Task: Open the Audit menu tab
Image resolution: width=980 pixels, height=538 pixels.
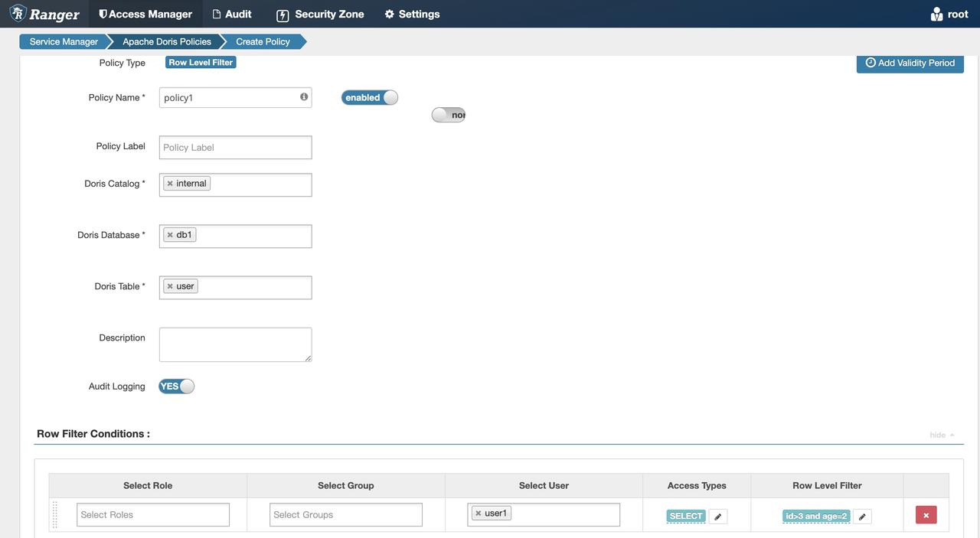Action: click(231, 14)
